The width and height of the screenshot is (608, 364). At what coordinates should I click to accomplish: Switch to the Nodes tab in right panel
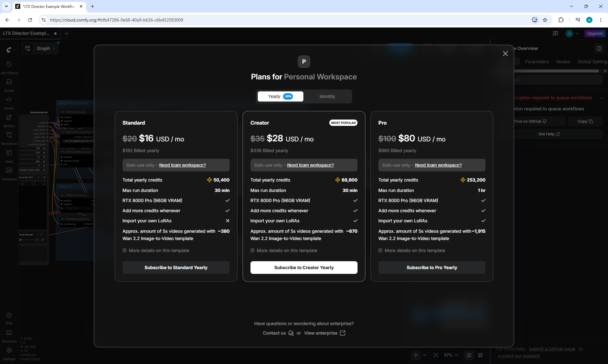pyautogui.click(x=563, y=62)
